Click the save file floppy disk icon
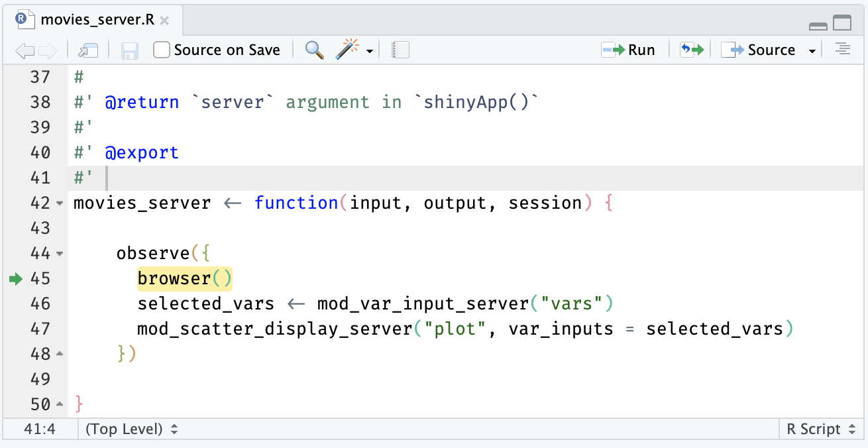Viewport: 868px width, 448px height. tap(129, 50)
